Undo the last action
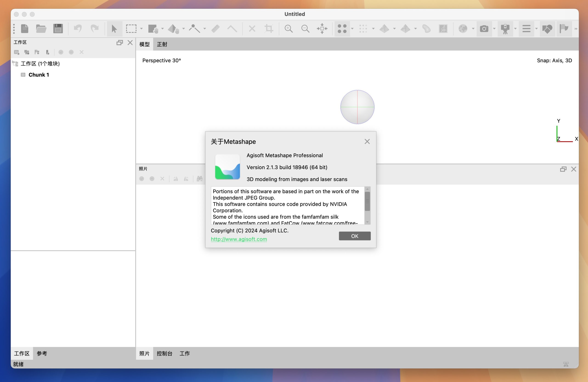588x382 pixels. (78, 29)
